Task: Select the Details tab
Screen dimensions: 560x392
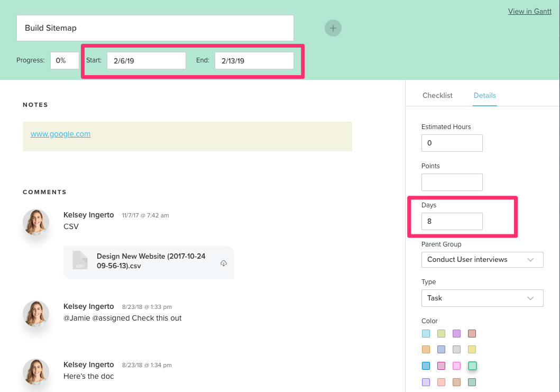Action: pyautogui.click(x=484, y=95)
